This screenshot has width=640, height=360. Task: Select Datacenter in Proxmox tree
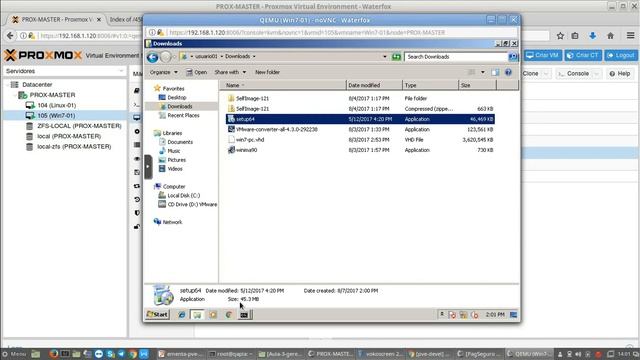pos(37,84)
